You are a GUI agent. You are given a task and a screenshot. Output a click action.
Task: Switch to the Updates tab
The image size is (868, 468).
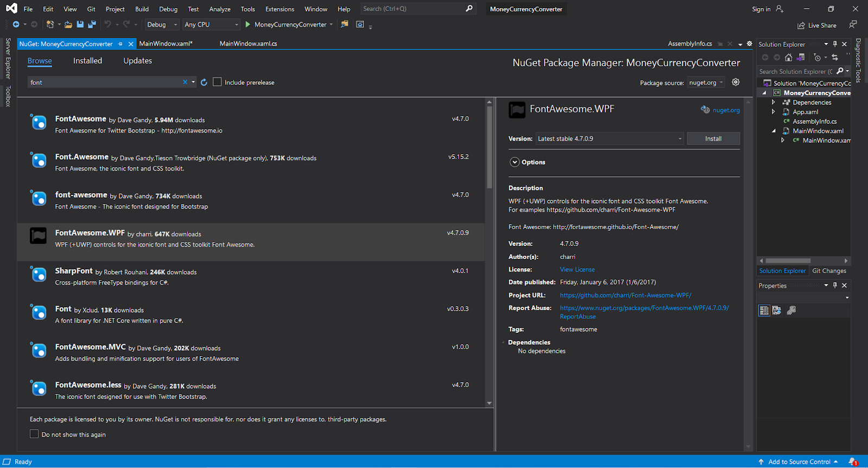click(x=137, y=61)
